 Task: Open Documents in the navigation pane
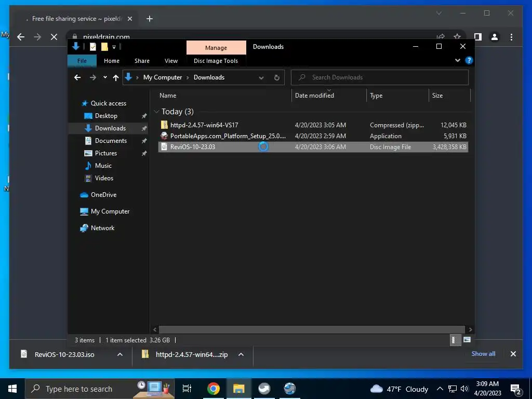tap(111, 141)
